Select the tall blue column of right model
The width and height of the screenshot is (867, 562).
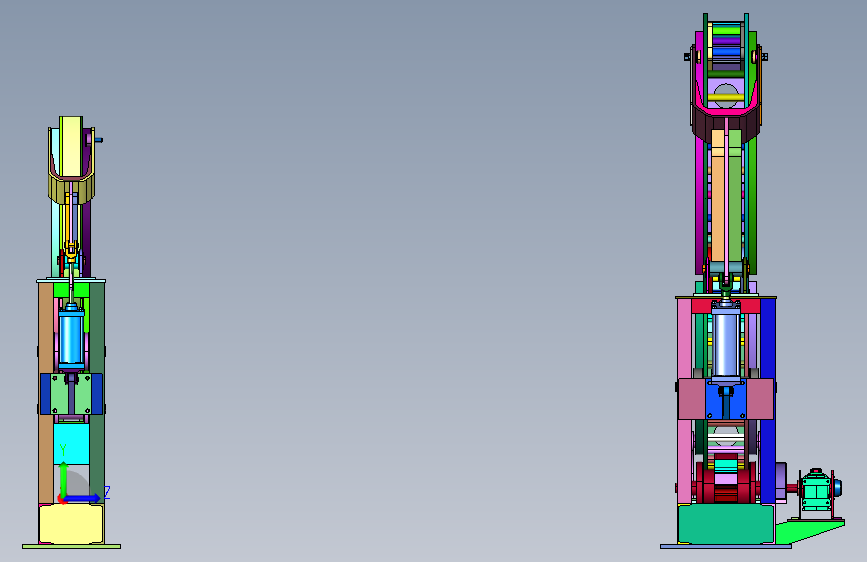point(767,400)
